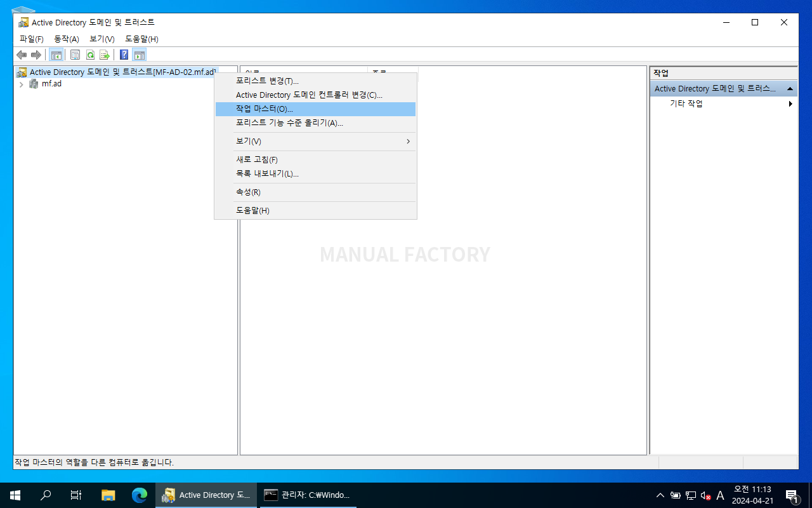This screenshot has height=508, width=812.
Task: Choose Active Directory 도메인 컨트롤러 변경(C)...
Action: tap(315, 95)
